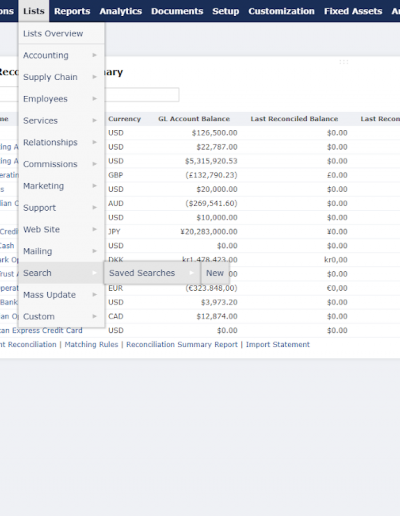Screen dimensions: 400x516
Task: Click the GBP currency cell
Action: point(116,175)
